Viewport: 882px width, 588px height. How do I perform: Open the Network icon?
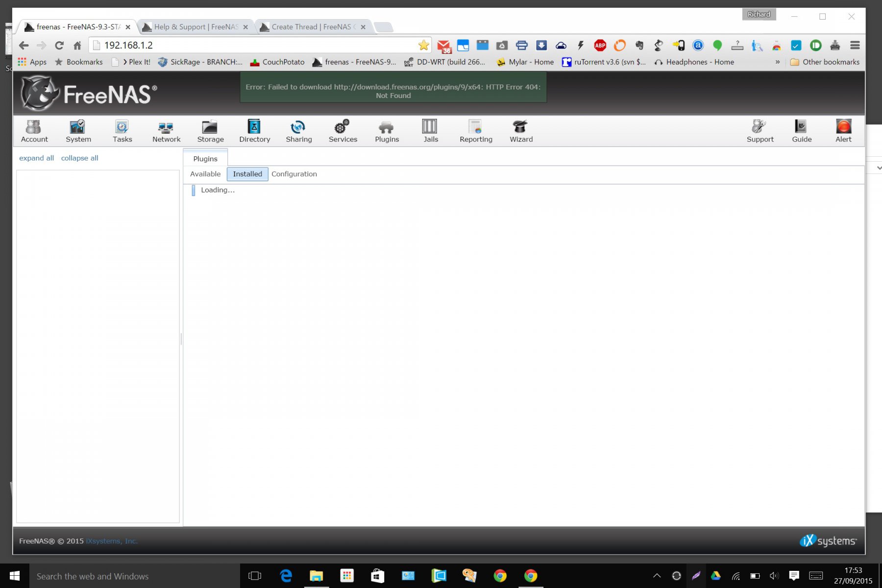166,131
